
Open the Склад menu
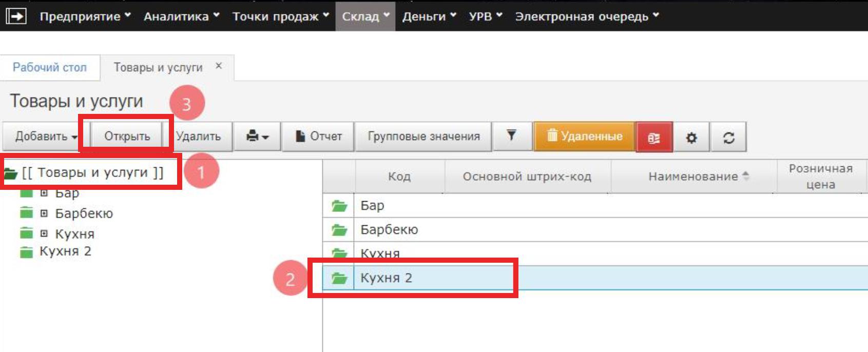click(365, 16)
